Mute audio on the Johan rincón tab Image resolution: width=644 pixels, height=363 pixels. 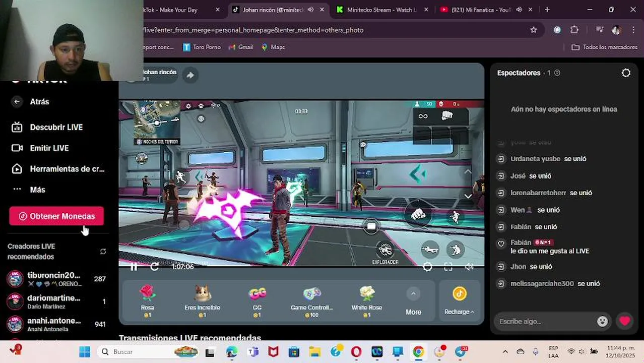point(310,10)
